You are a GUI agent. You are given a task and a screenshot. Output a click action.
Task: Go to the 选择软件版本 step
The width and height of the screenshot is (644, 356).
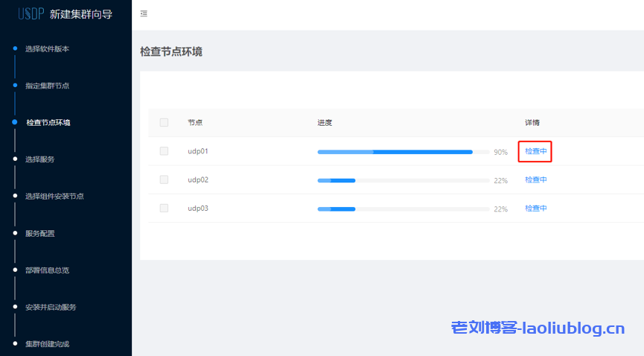[47, 49]
